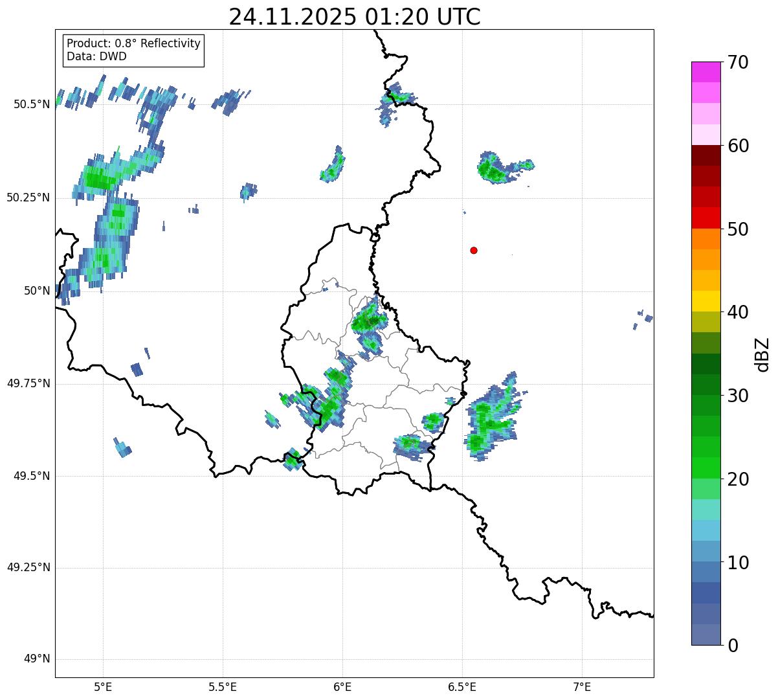
Task: Click the dBZ colorbar axis label
Action: (x=762, y=354)
